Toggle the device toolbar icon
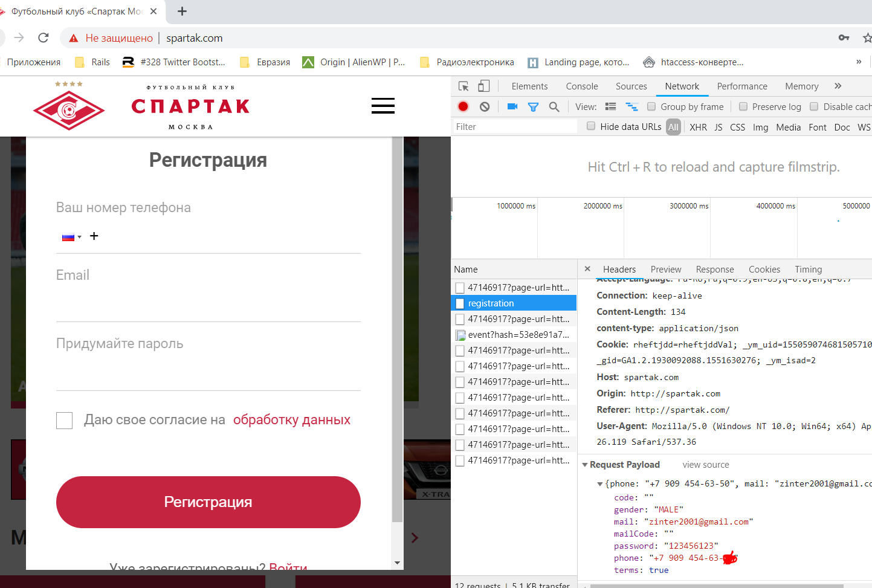 point(484,86)
